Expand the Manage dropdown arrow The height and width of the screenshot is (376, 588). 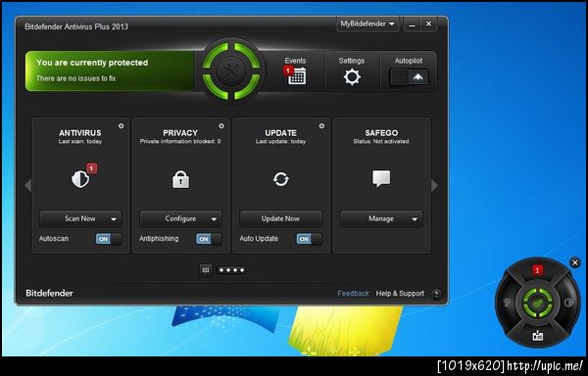(415, 219)
